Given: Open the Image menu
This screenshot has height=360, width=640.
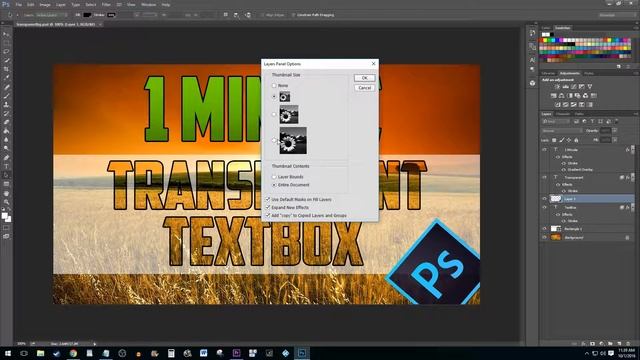Looking at the screenshot, I should point(45,4).
